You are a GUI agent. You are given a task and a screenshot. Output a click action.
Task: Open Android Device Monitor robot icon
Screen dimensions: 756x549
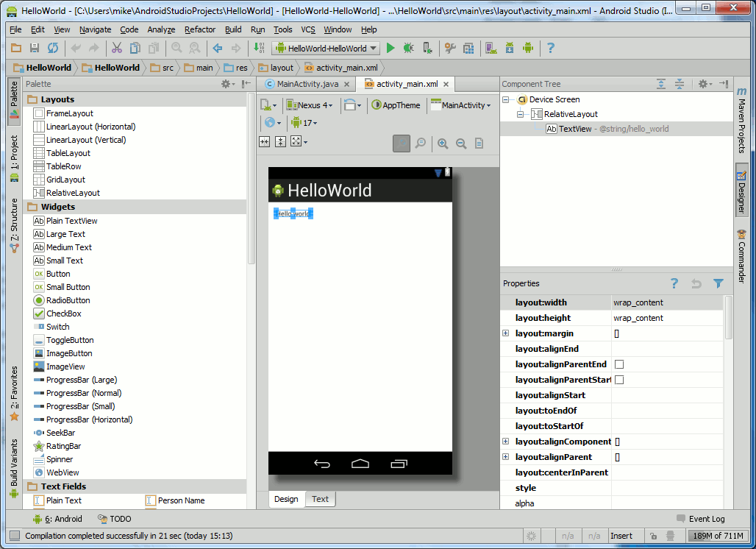click(x=528, y=48)
